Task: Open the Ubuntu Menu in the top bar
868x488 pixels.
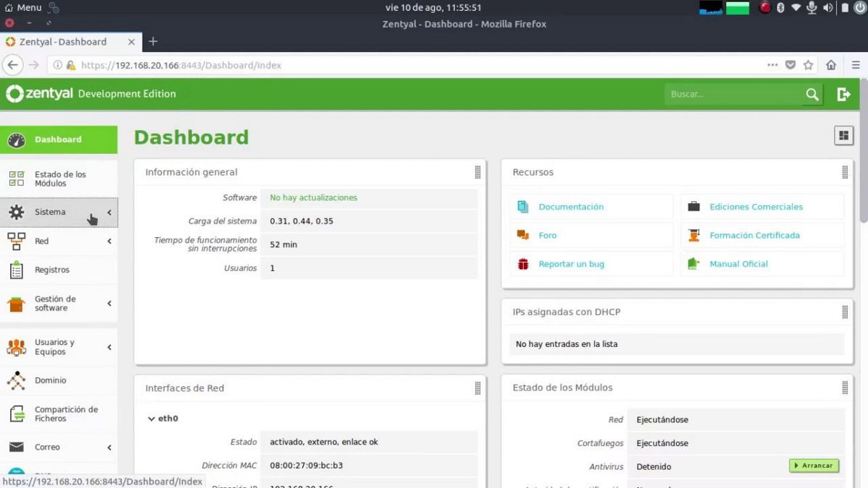Action: click(24, 7)
